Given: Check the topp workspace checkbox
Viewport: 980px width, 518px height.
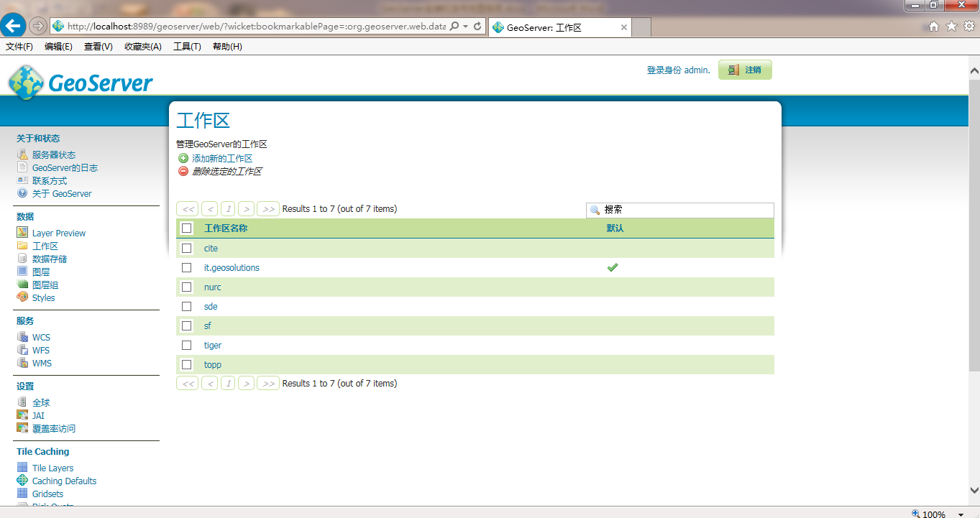Looking at the screenshot, I should (x=187, y=364).
